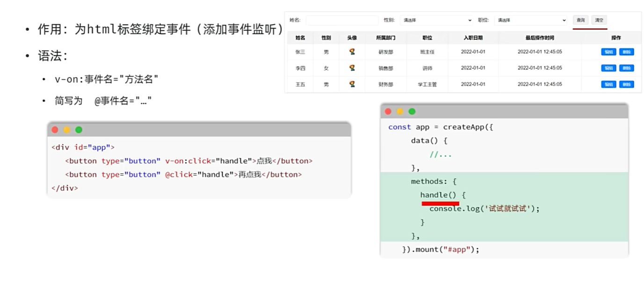The image size is (644, 286).
Task: Click yellow dot on createApp code window
Action: pyautogui.click(x=400, y=111)
